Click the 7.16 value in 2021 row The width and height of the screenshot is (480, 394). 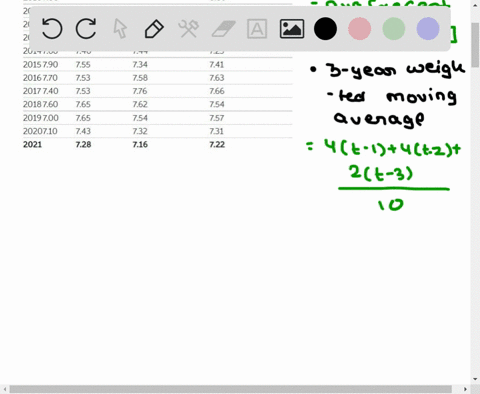tap(140, 144)
